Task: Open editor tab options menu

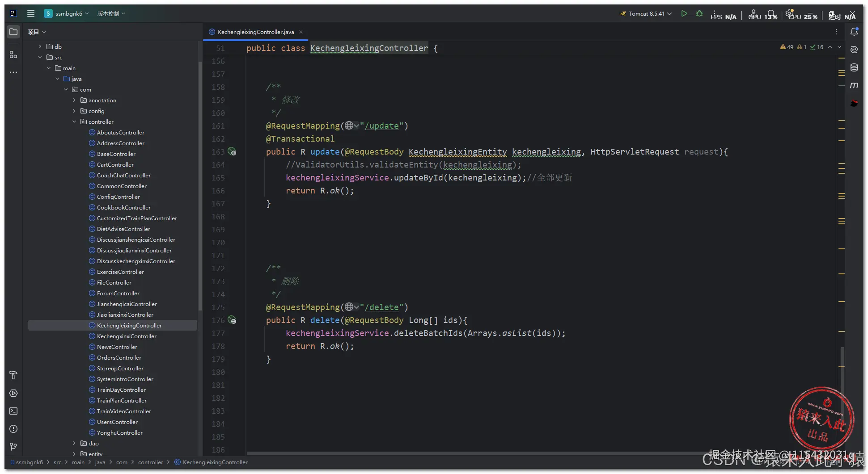Action: pyautogui.click(x=836, y=32)
